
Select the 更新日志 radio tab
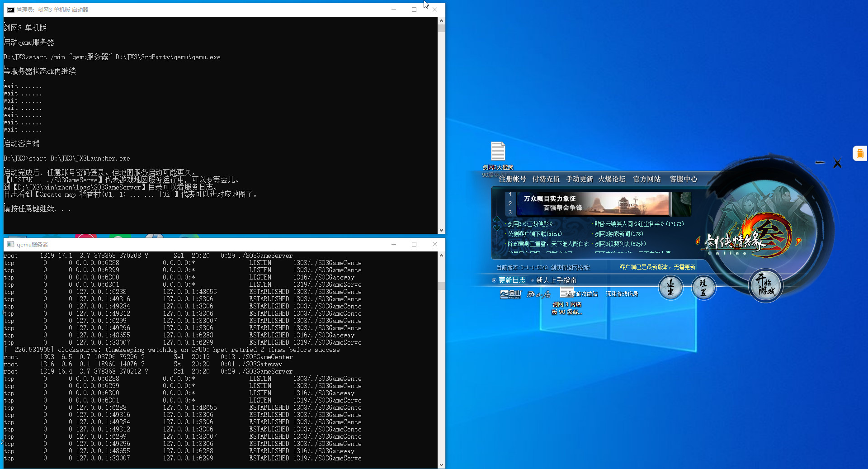click(x=509, y=280)
